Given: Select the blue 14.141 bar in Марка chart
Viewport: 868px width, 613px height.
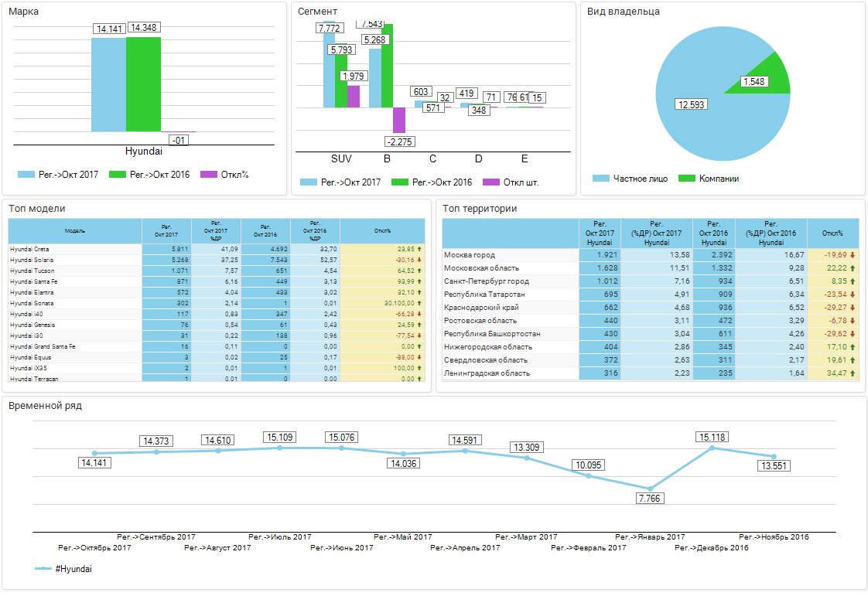Looking at the screenshot, I should pos(108,85).
